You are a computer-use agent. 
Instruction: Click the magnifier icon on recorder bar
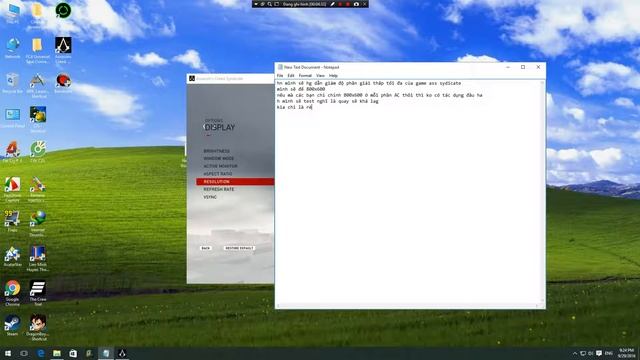[269, 4]
